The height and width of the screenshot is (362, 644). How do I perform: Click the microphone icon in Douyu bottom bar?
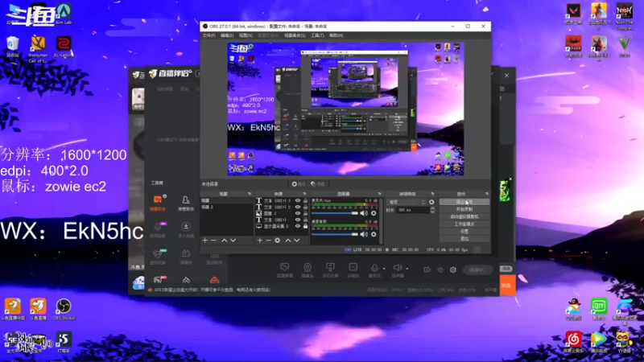pyautogui.click(x=374, y=269)
